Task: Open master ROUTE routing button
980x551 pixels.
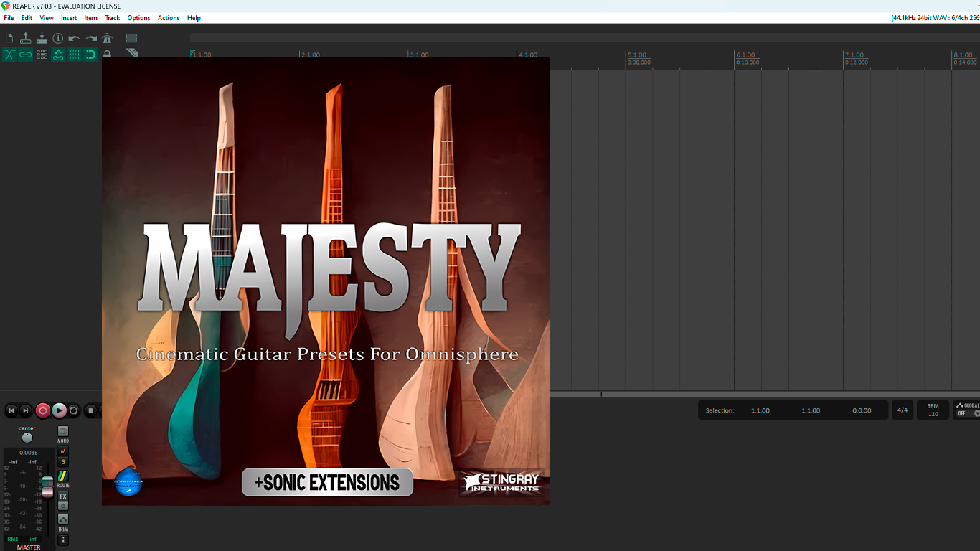Action: [63, 476]
